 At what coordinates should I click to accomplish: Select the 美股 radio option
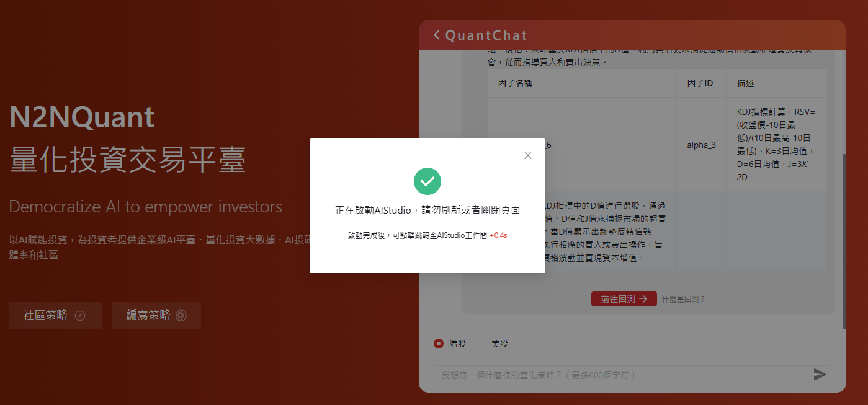480,344
